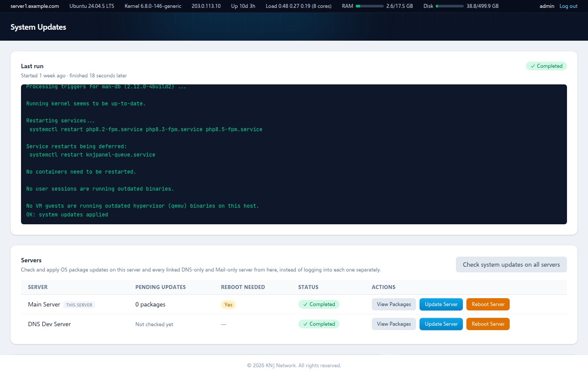Click the admin username in top bar
588x376 pixels.
coord(547,6)
